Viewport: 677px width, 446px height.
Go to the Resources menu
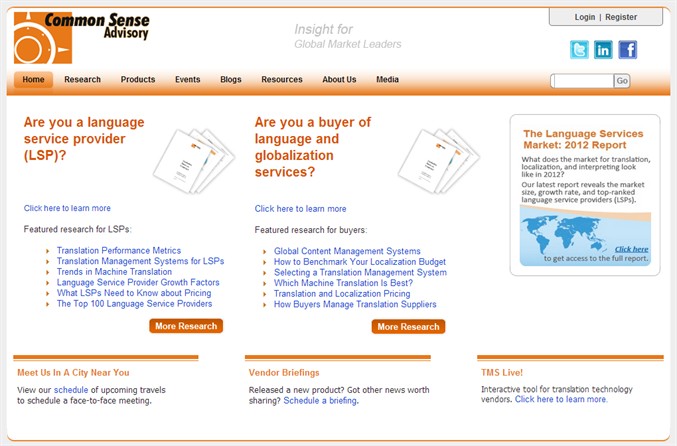click(x=282, y=80)
